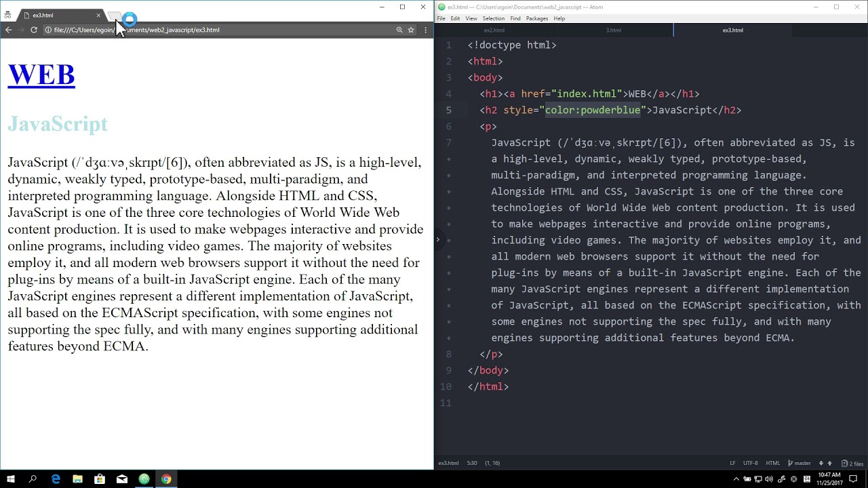
Task: Open Chrome's three-dot menu
Action: pyautogui.click(x=425, y=30)
